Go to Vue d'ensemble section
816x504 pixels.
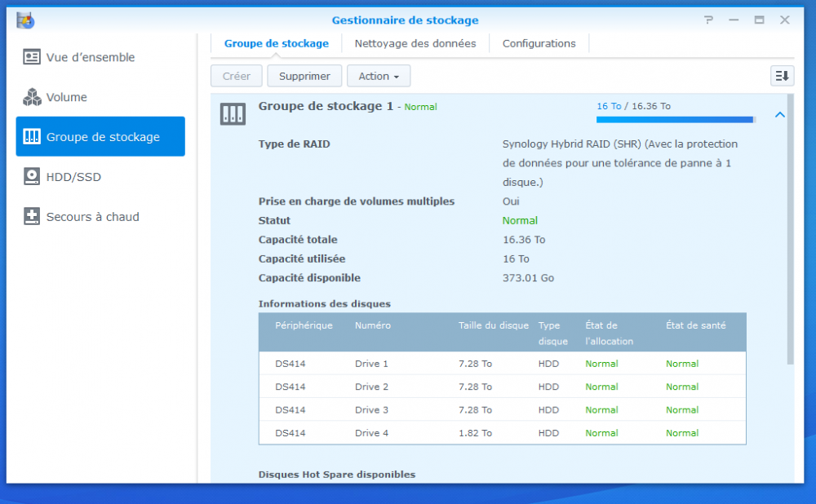tap(100, 57)
